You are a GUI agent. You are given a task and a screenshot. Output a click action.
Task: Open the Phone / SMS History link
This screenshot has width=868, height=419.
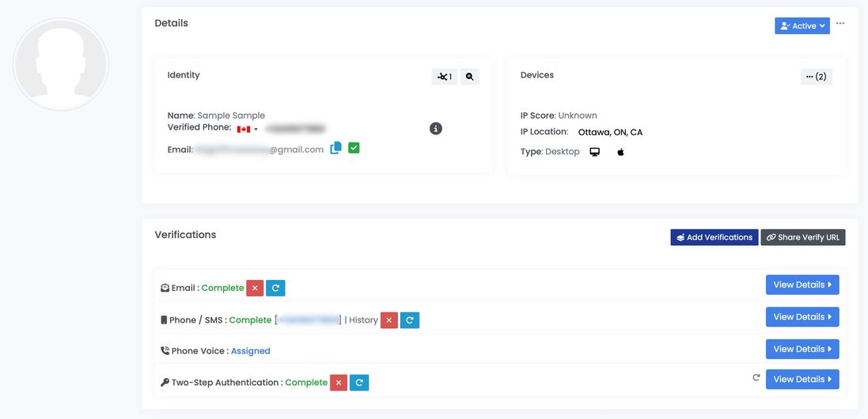coord(363,320)
